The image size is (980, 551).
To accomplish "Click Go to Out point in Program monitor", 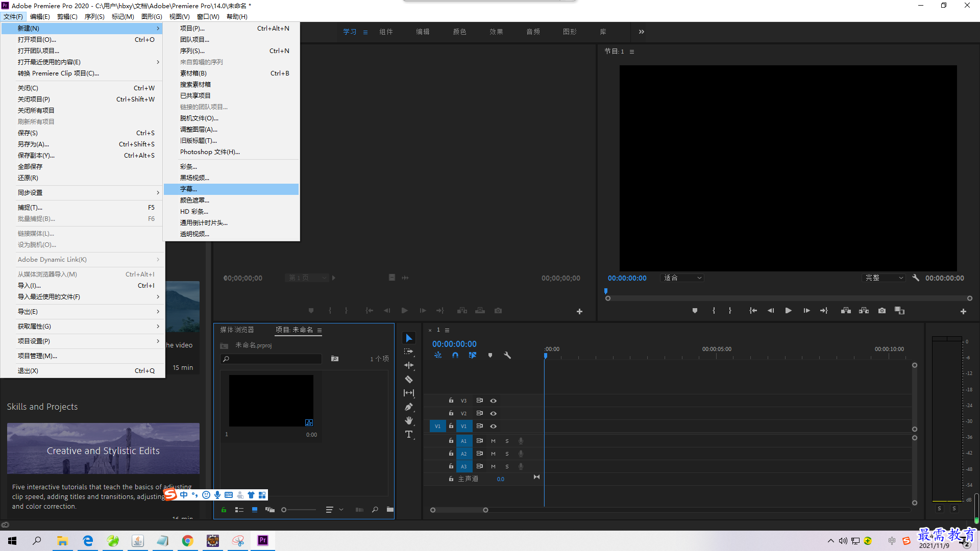I will 824,311.
